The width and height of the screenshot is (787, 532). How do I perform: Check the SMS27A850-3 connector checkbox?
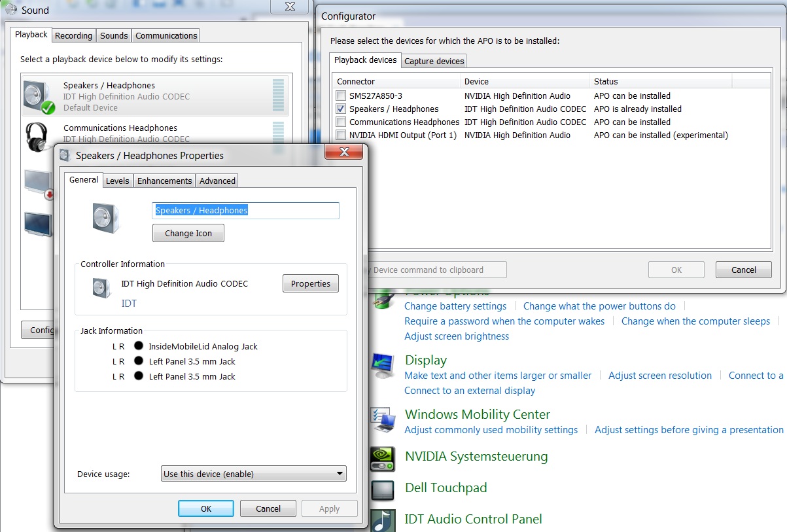(x=341, y=96)
